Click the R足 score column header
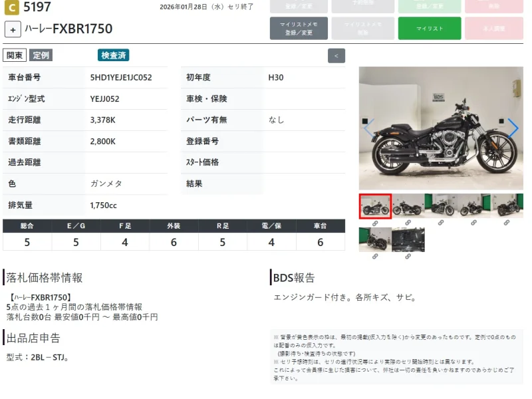 click(223, 226)
